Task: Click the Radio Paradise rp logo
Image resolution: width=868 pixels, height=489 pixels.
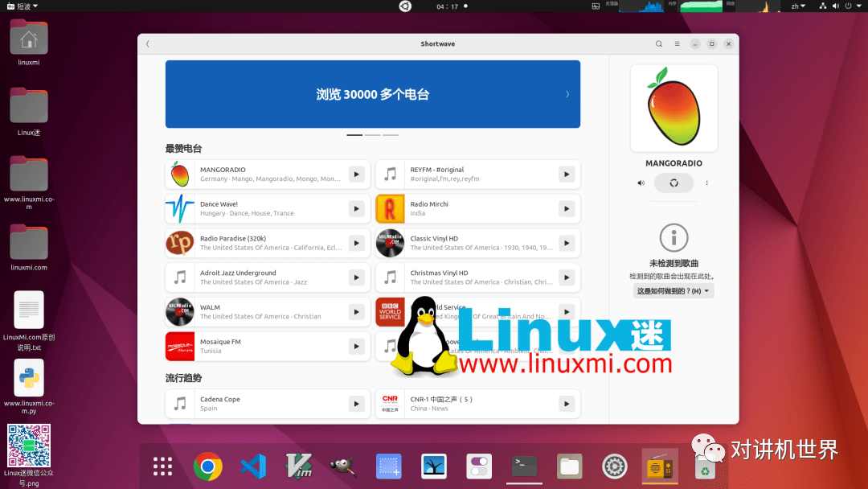Action: (x=180, y=243)
